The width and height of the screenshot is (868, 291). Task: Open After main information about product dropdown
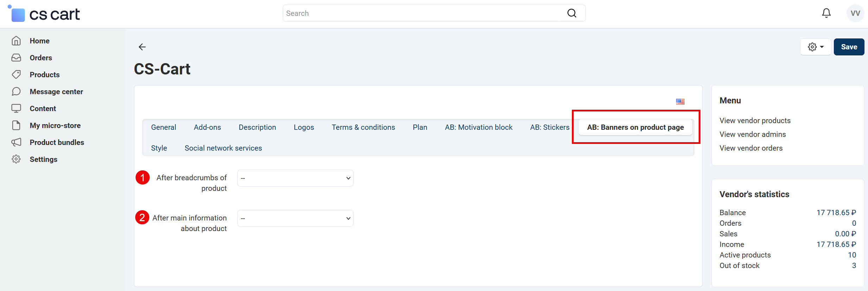point(295,218)
